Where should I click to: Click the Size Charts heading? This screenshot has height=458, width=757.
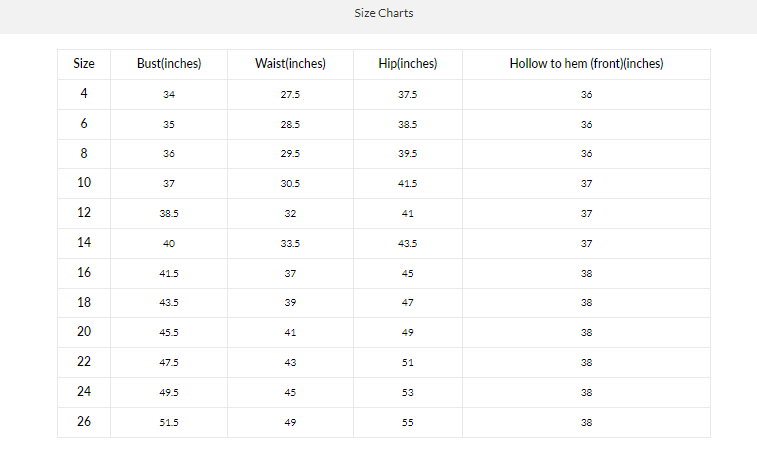[384, 14]
